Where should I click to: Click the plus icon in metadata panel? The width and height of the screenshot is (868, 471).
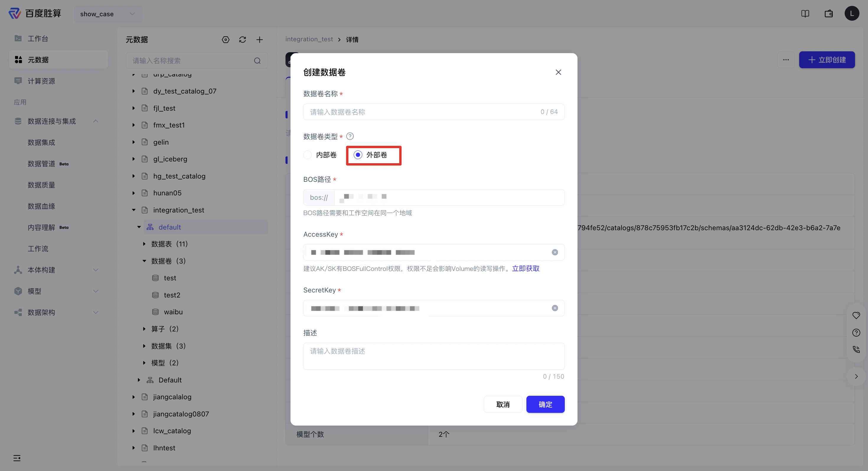pos(260,40)
